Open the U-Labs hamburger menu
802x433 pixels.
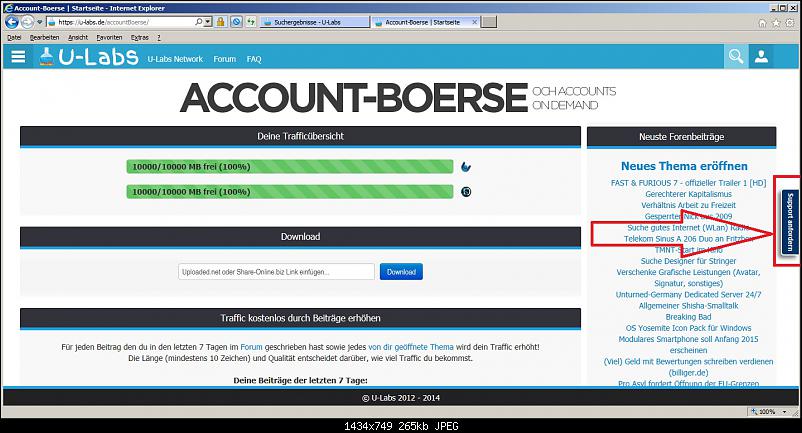pos(18,57)
